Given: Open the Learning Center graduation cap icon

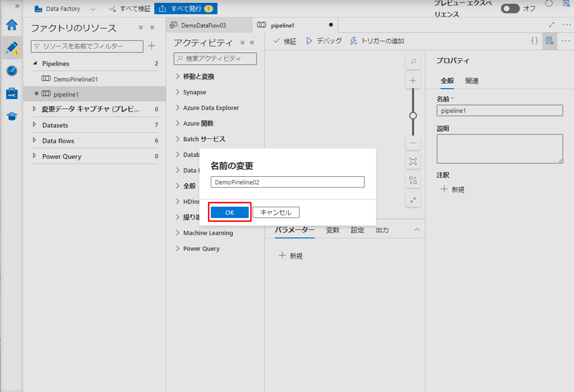Looking at the screenshot, I should pyautogui.click(x=12, y=116).
